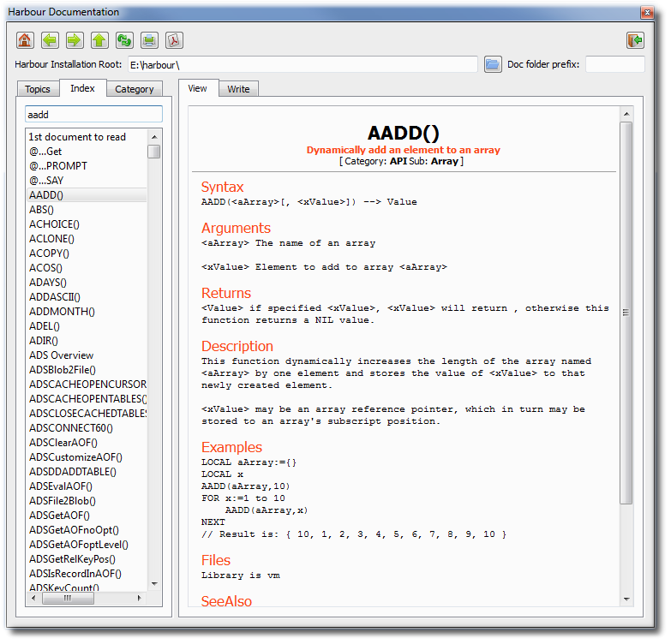This screenshot has height=644, width=671.
Task: Click the document view scroll-down arrow
Action: (x=626, y=599)
